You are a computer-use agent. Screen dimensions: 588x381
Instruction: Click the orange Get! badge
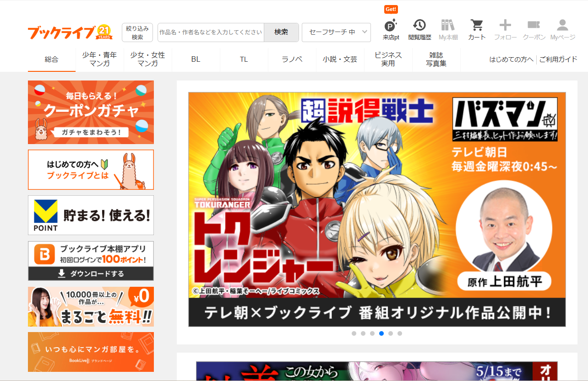pyautogui.click(x=391, y=10)
